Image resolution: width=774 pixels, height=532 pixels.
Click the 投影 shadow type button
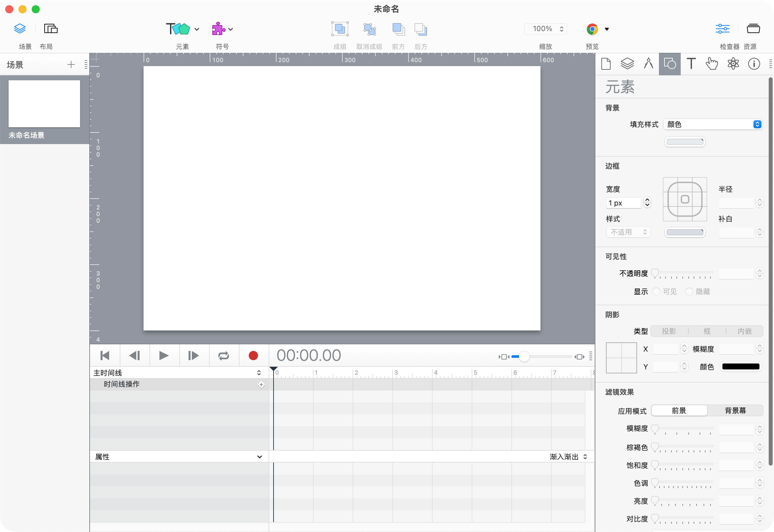tap(669, 331)
